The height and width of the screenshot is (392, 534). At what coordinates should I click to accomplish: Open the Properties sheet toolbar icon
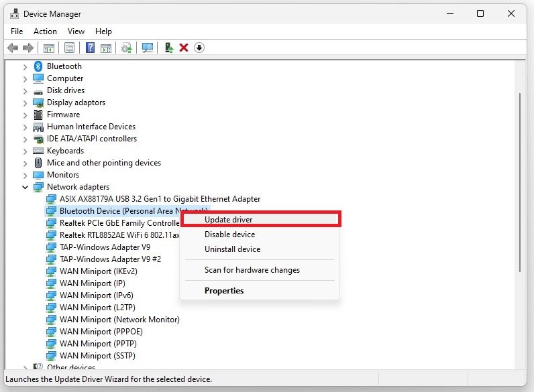tap(70, 48)
